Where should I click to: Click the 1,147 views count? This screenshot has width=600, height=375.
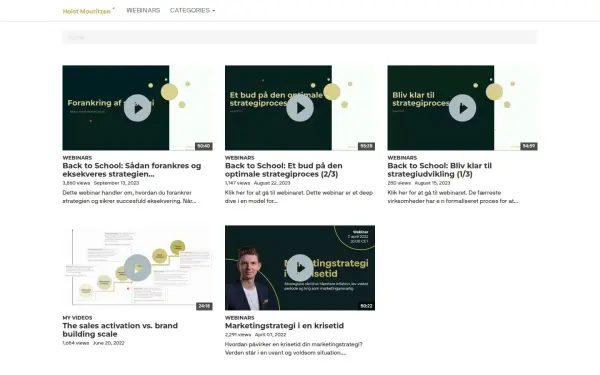click(x=237, y=183)
